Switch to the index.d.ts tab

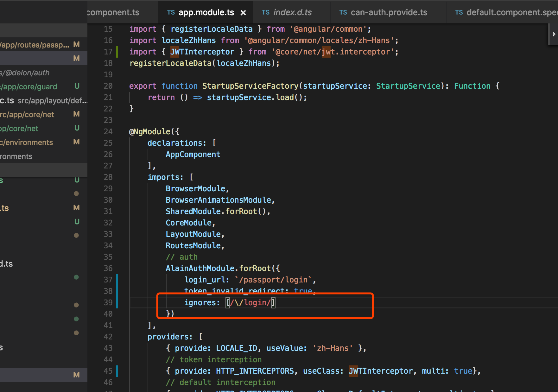[x=291, y=12]
